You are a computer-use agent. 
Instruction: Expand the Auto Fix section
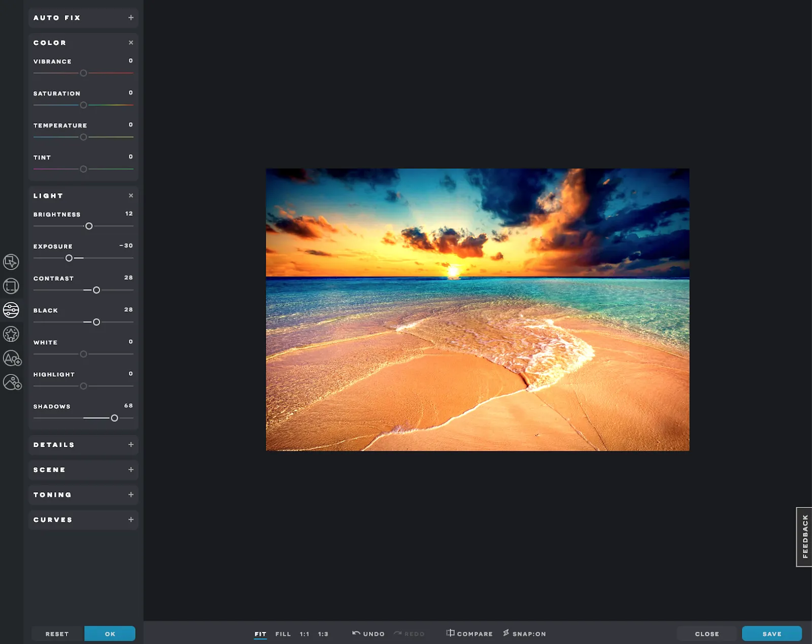click(x=131, y=18)
